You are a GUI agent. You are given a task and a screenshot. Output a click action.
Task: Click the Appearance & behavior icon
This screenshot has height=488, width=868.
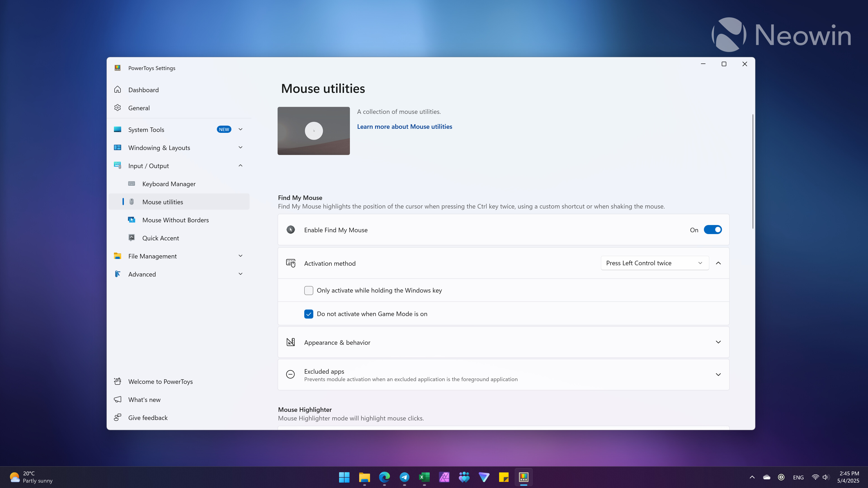290,342
